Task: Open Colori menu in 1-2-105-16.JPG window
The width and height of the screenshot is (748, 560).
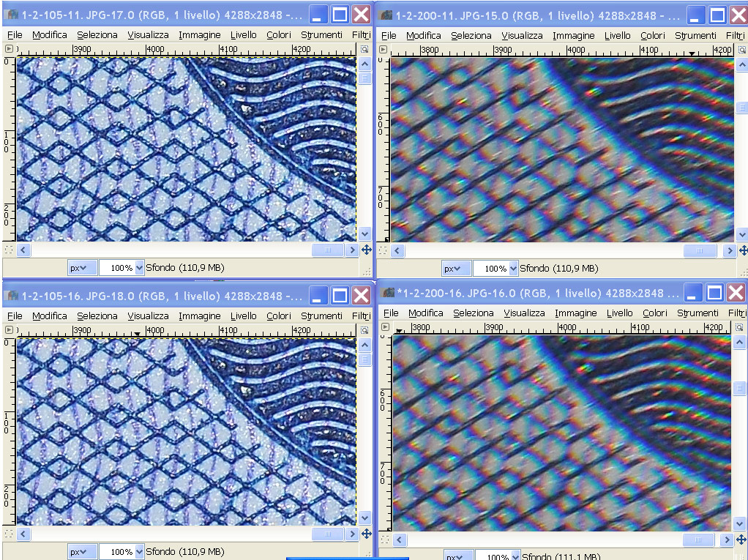Action: pos(279,316)
